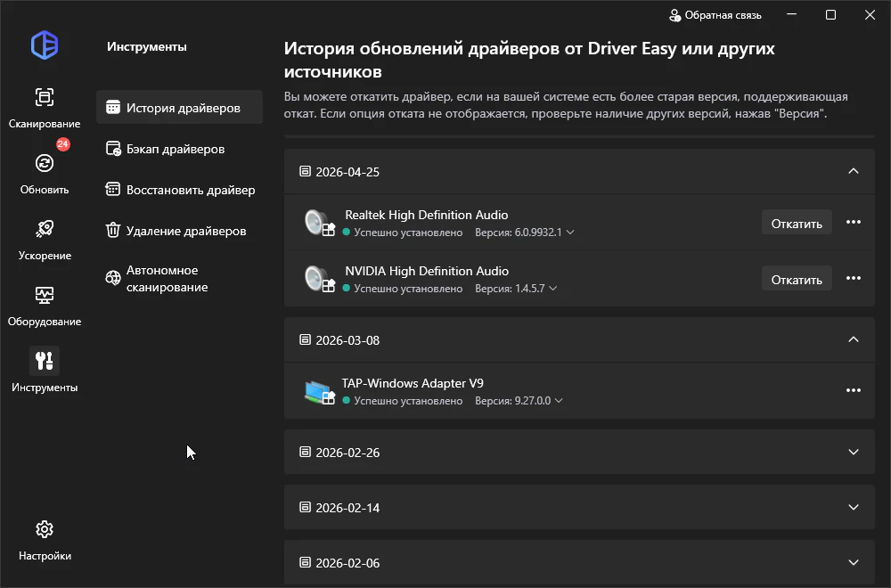Screen dimensions: 891x588
Task: Open the Ускорение rocket section
Action: click(x=45, y=239)
